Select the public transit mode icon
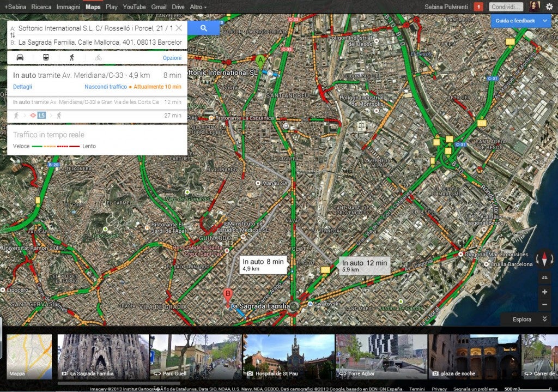 (46, 57)
